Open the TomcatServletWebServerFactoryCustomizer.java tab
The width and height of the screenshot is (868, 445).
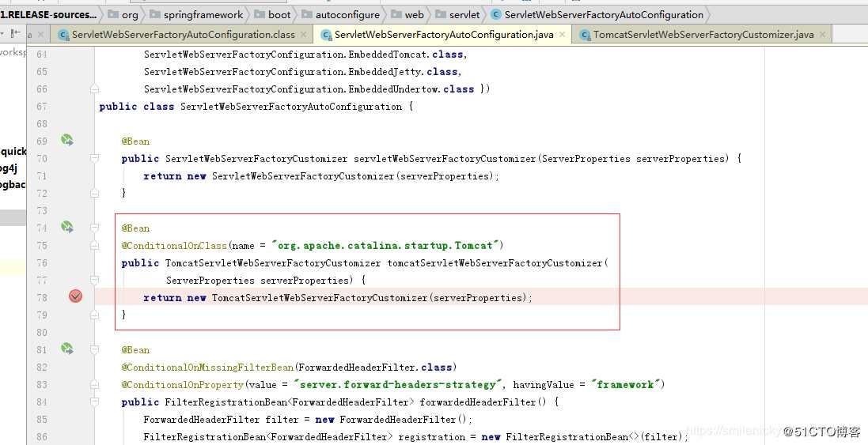(703, 35)
